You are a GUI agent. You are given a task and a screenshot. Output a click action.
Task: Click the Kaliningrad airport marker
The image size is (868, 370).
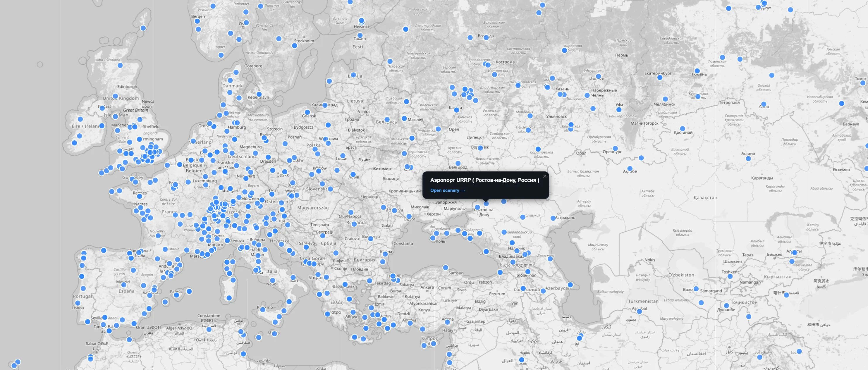tap(325, 105)
